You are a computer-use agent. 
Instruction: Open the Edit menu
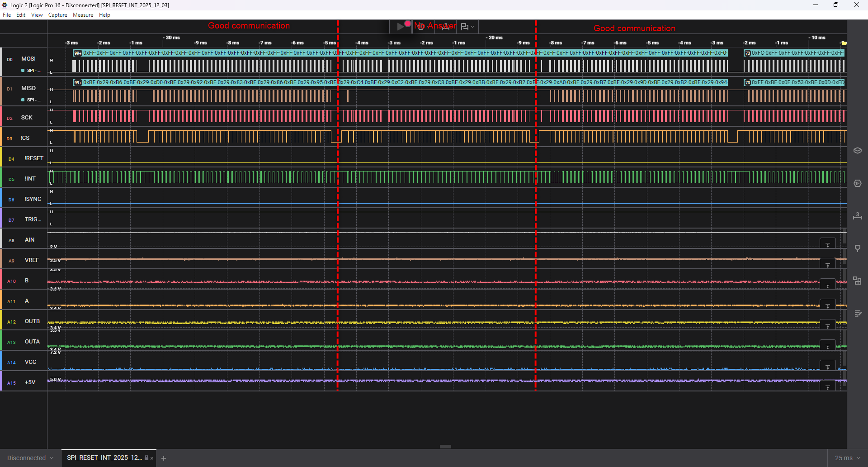pos(21,15)
